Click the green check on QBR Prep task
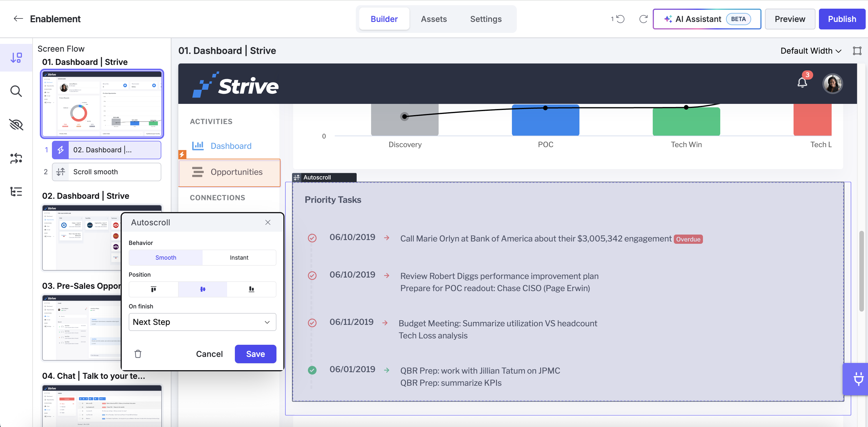Viewport: 868px width, 427px height. (x=312, y=370)
